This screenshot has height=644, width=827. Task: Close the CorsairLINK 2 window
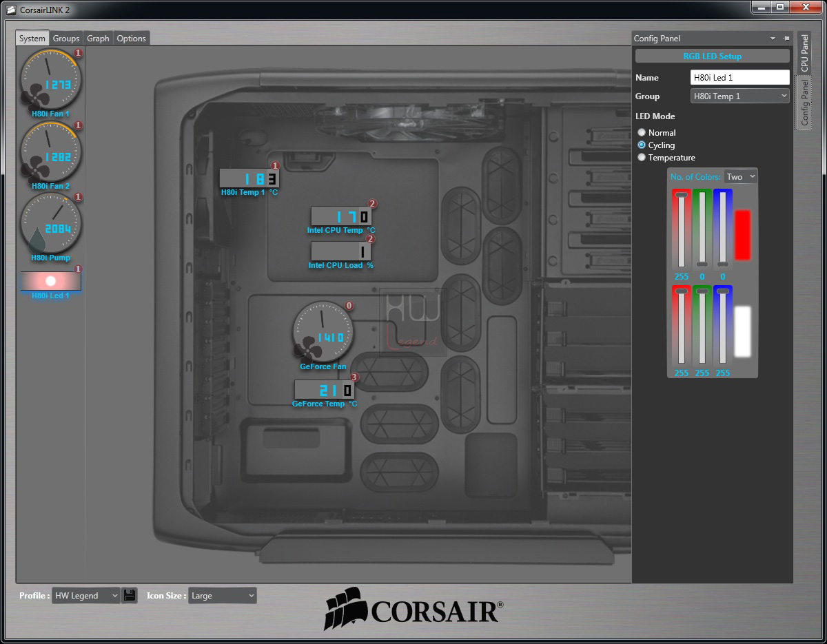point(806,8)
